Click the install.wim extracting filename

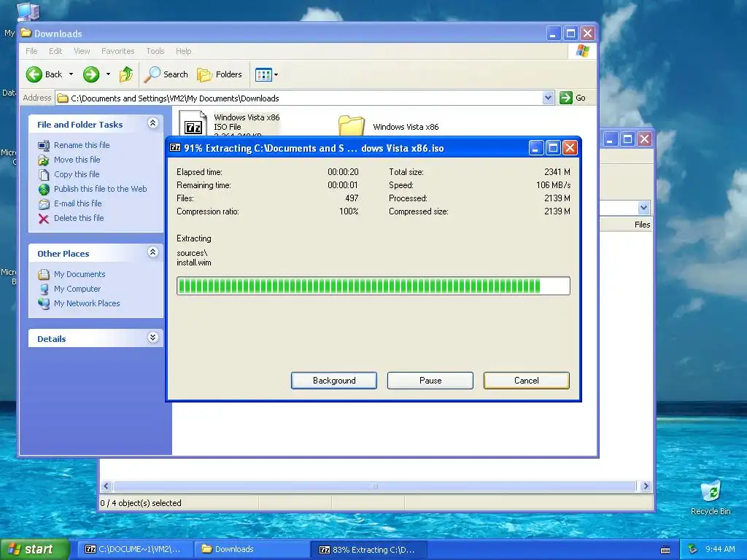pos(194,262)
